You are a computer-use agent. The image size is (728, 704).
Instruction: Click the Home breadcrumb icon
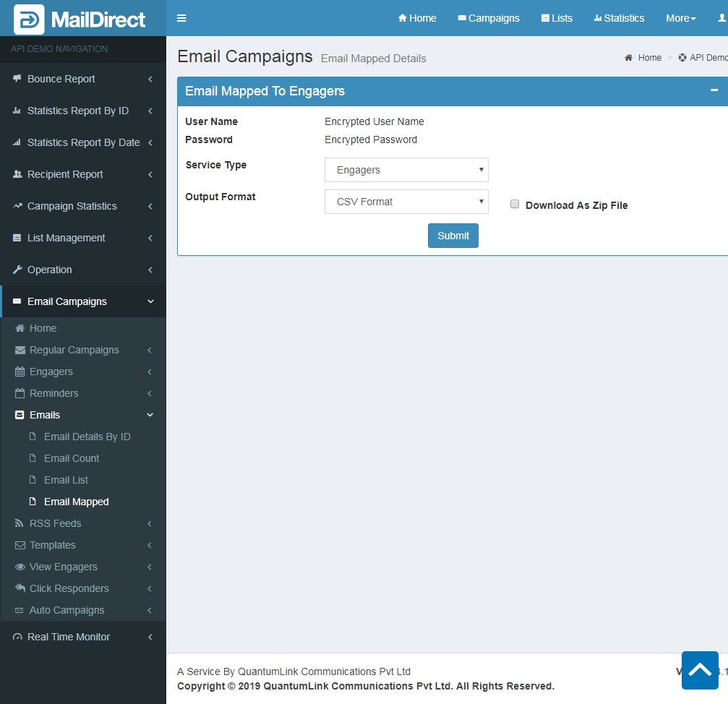click(629, 58)
